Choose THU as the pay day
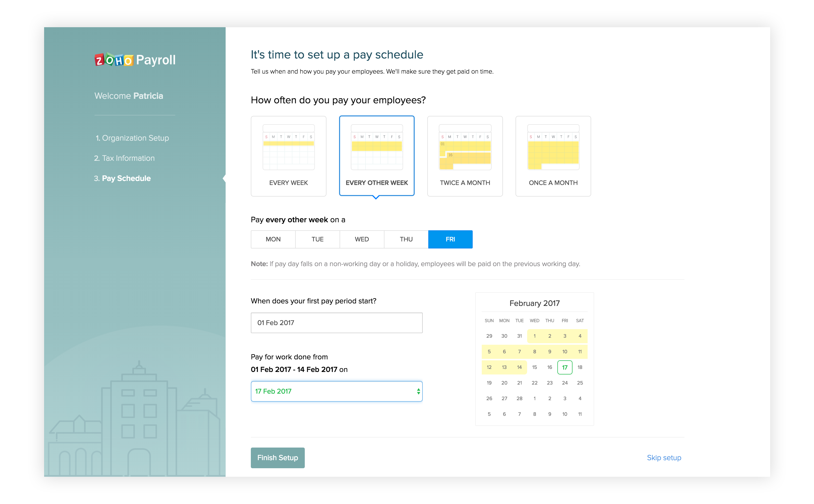This screenshot has width=814, height=504. pos(406,239)
